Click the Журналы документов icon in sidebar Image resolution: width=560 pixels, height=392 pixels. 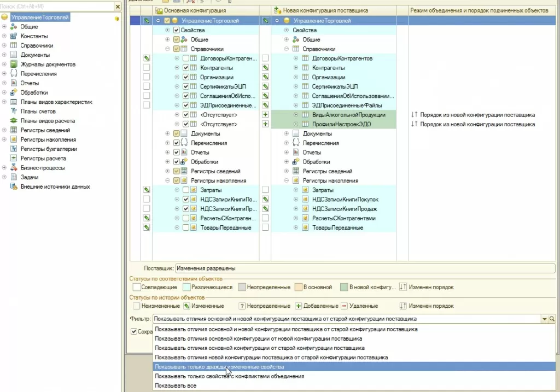coord(14,65)
